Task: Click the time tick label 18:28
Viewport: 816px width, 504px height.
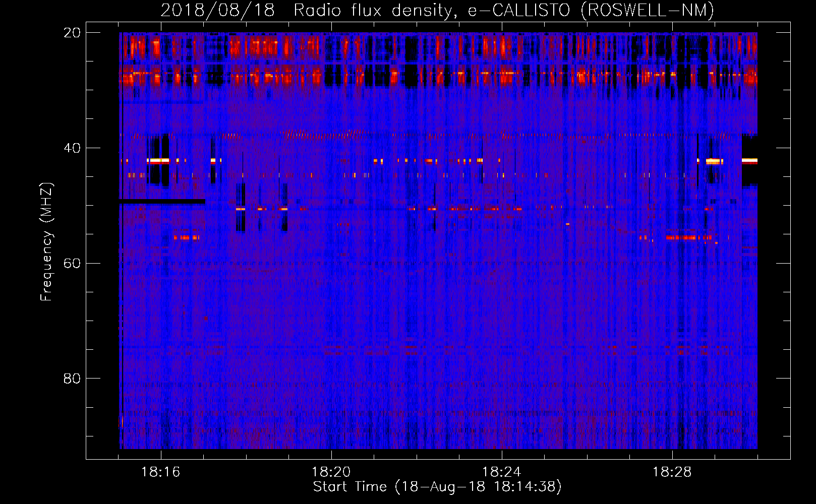Action: (x=672, y=472)
